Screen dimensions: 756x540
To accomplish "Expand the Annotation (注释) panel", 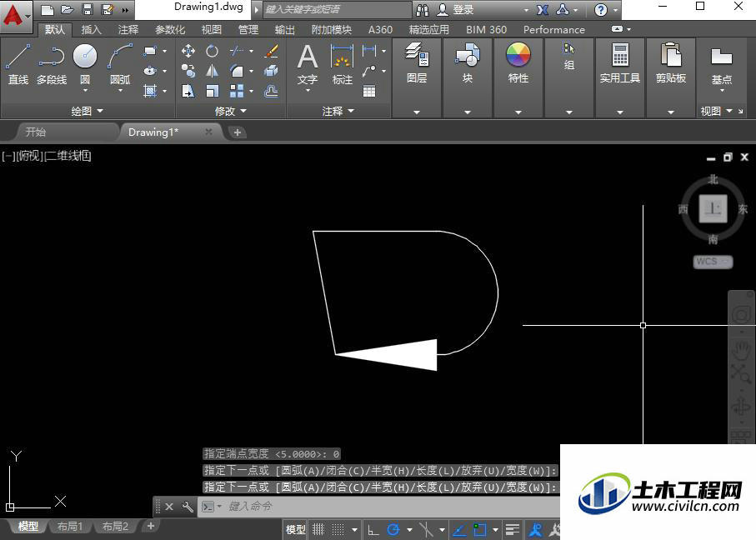I will coord(338,111).
